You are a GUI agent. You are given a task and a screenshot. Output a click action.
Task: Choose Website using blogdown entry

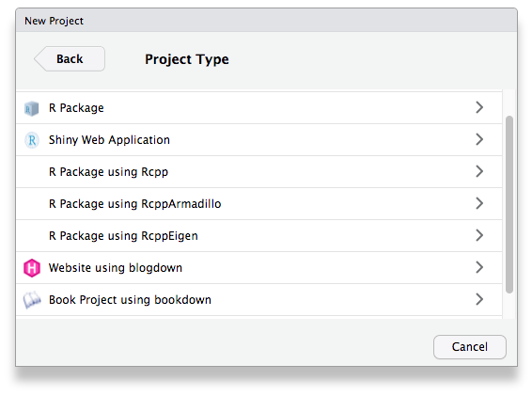click(x=258, y=268)
